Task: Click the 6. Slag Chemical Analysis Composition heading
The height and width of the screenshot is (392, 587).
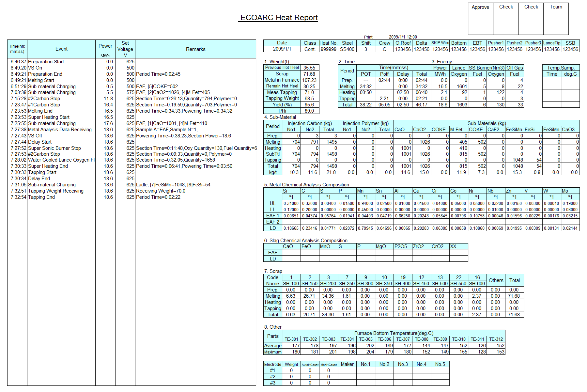Action: pos(306,241)
